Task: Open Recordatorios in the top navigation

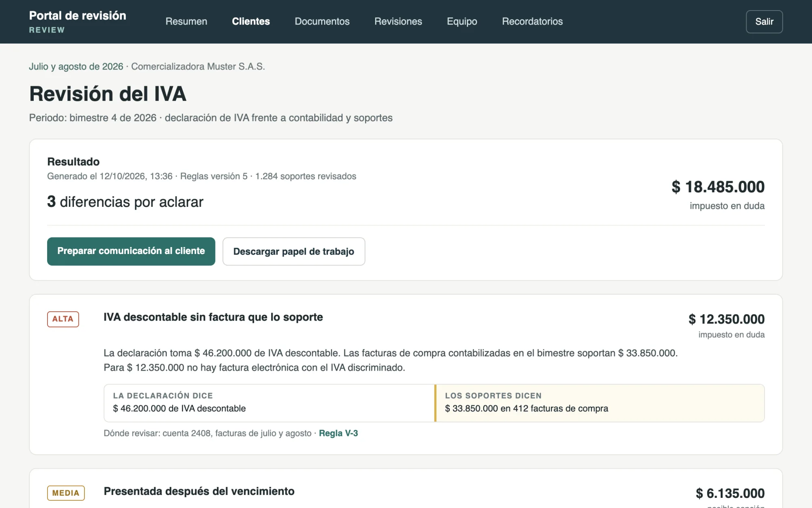Action: click(x=532, y=22)
